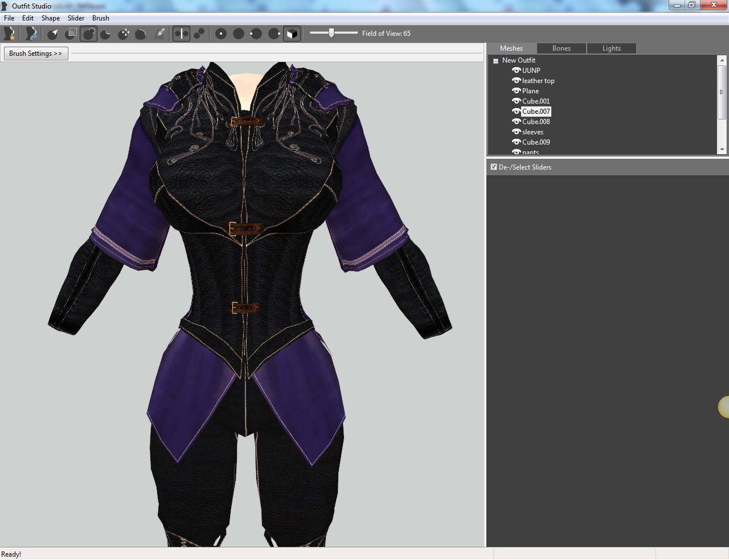Image resolution: width=729 pixels, height=560 pixels.
Task: Select the leather top mesh name
Action: [538, 81]
